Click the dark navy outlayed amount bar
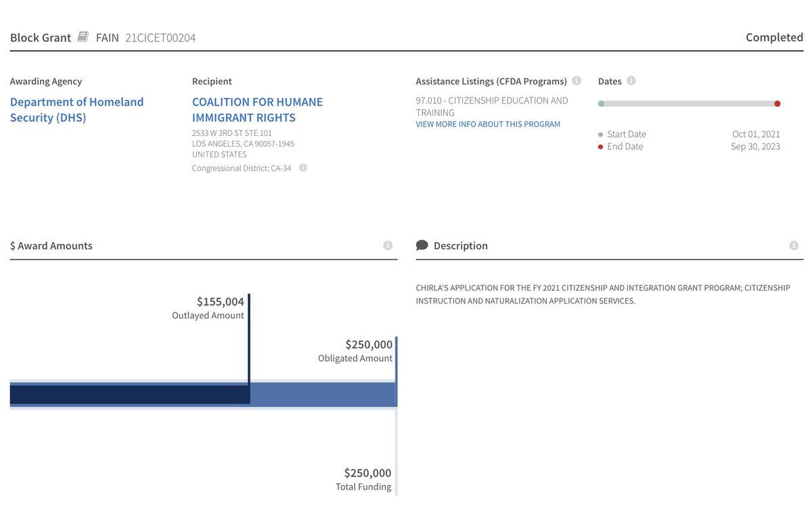812x514 pixels. click(x=129, y=394)
